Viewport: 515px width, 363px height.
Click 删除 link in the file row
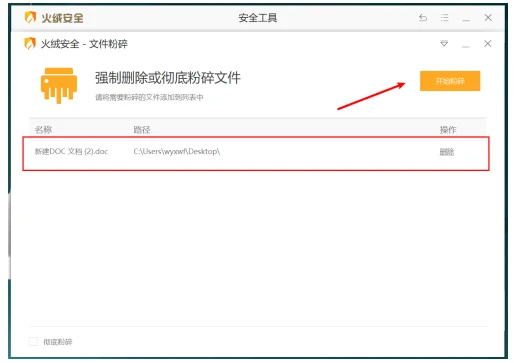click(x=447, y=152)
